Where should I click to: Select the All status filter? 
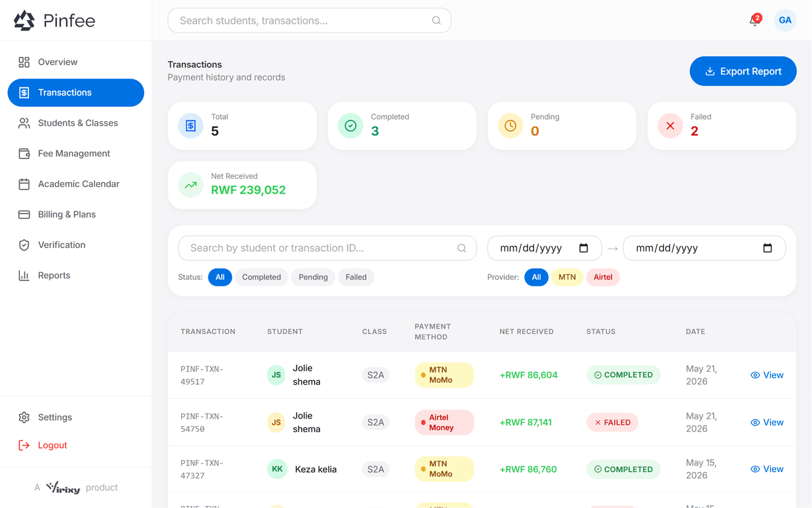[x=220, y=277]
